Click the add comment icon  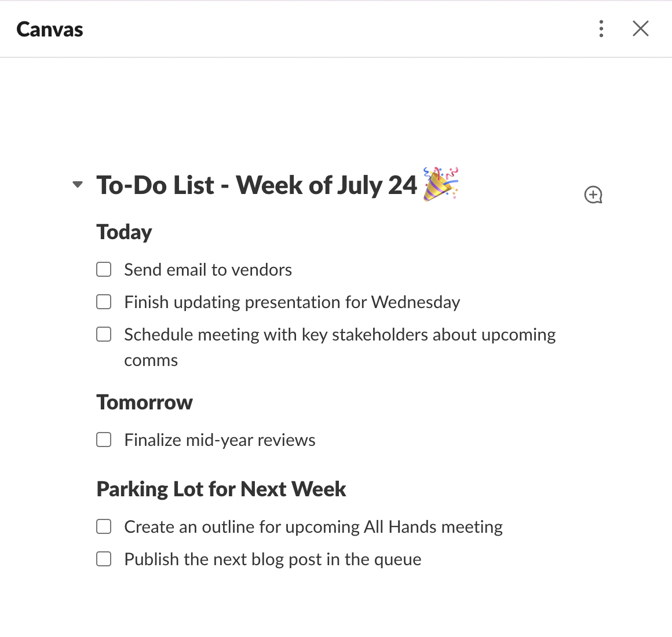(x=593, y=195)
